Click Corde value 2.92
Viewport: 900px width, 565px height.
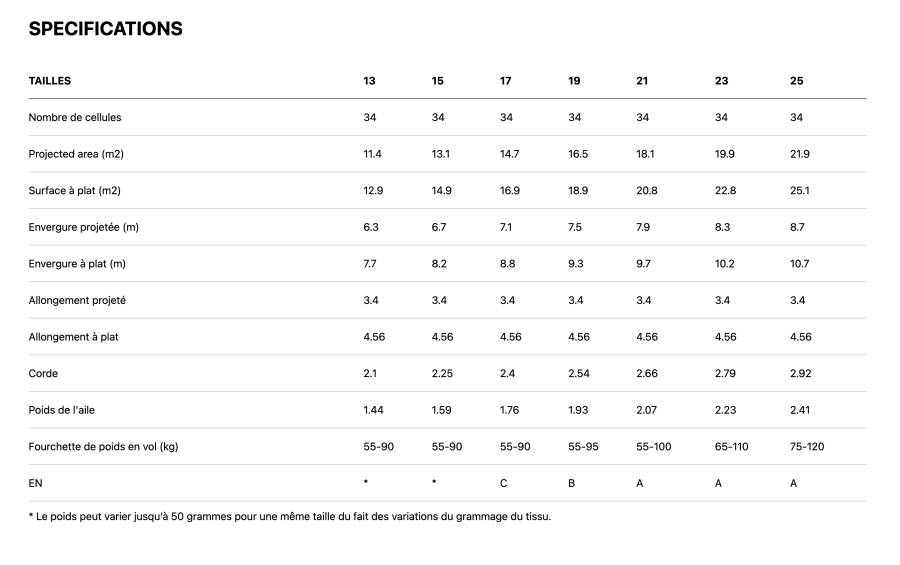800,373
